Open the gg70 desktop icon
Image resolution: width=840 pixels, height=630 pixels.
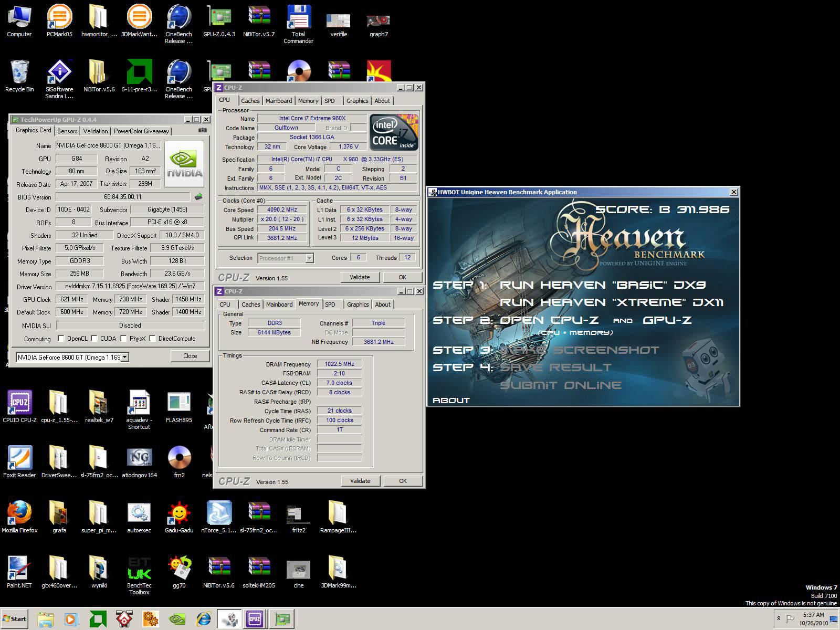point(179,572)
